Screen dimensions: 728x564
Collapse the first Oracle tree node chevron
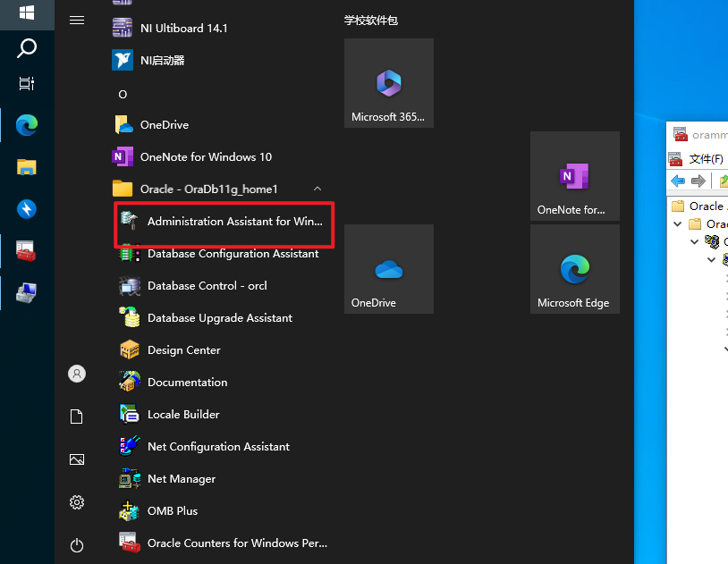[678, 224]
